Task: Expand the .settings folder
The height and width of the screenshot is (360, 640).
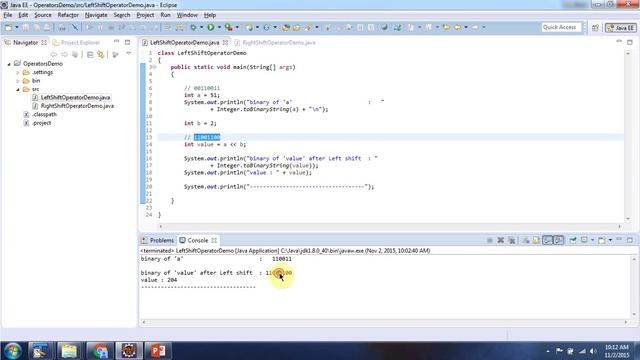Action: point(18,73)
